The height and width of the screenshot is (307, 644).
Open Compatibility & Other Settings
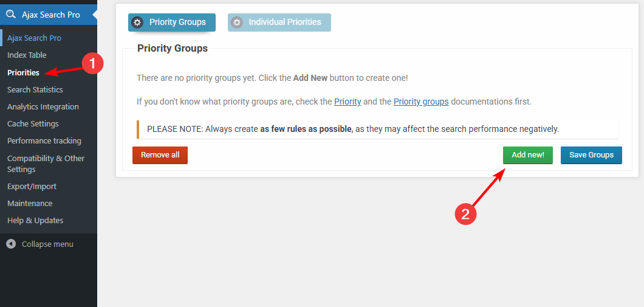coord(46,164)
